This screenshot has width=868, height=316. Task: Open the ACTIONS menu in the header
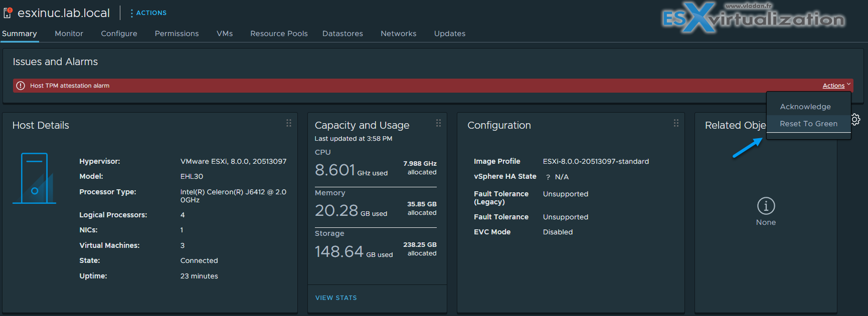click(148, 13)
